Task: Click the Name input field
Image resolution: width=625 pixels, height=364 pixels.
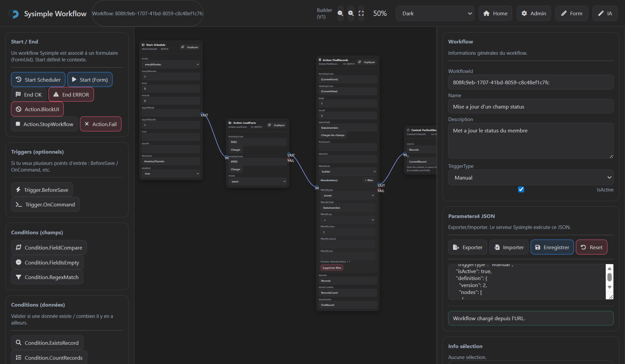Action: tap(531, 107)
